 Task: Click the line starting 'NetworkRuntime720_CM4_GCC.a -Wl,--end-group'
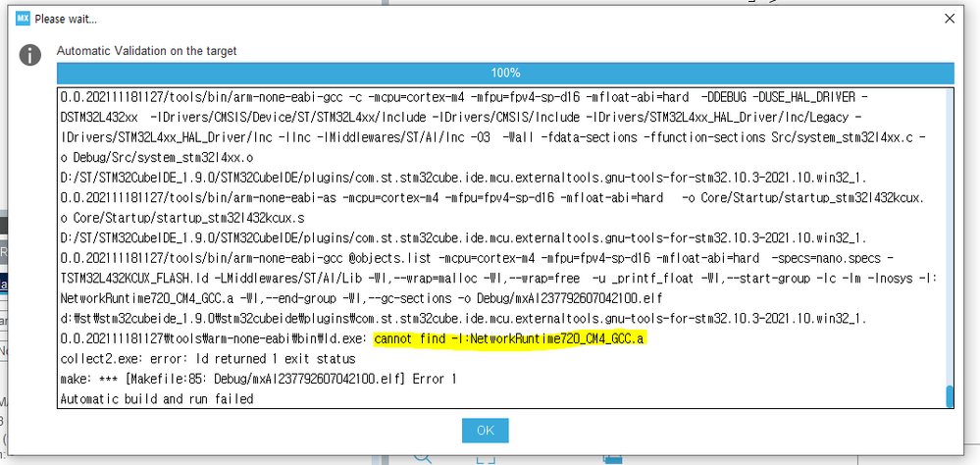361,298
